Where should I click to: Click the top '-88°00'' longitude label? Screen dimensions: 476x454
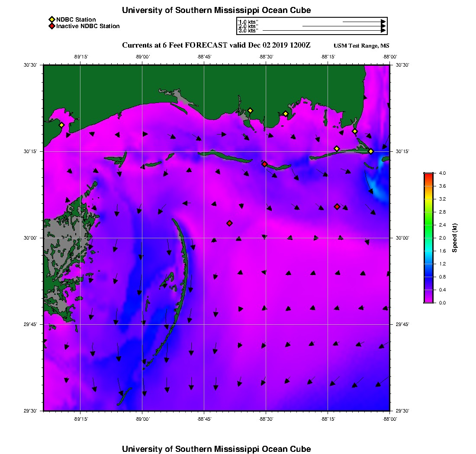click(x=390, y=57)
